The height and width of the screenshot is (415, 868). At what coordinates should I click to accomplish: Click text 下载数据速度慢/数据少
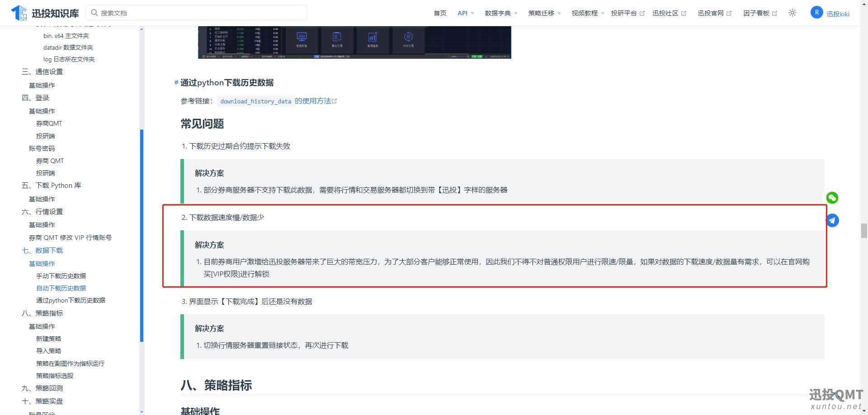pyautogui.click(x=226, y=218)
